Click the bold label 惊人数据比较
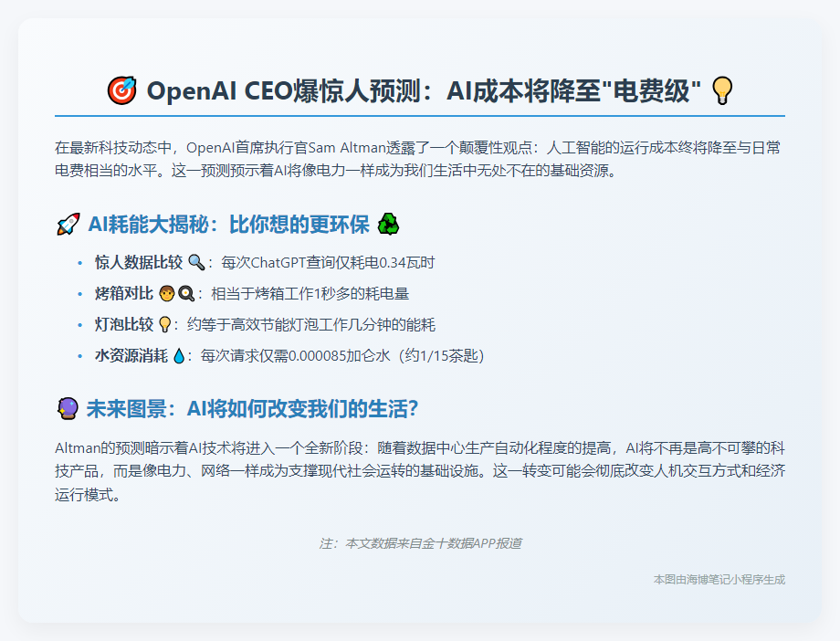Viewport: 840px width, 641px height. (x=139, y=263)
